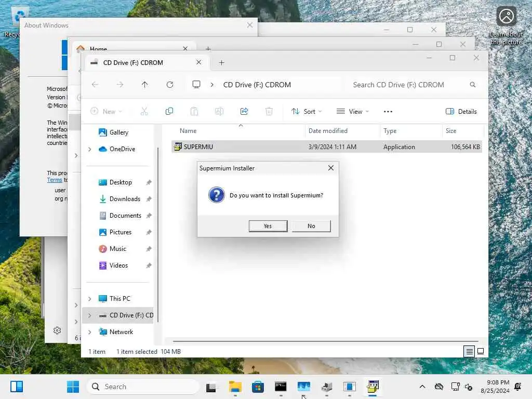Open the settings gear in background window
Image resolution: width=532 pixels, height=399 pixels.
57,330
